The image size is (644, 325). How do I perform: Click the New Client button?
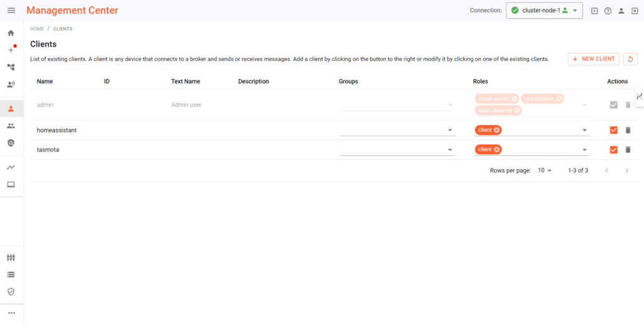593,59
